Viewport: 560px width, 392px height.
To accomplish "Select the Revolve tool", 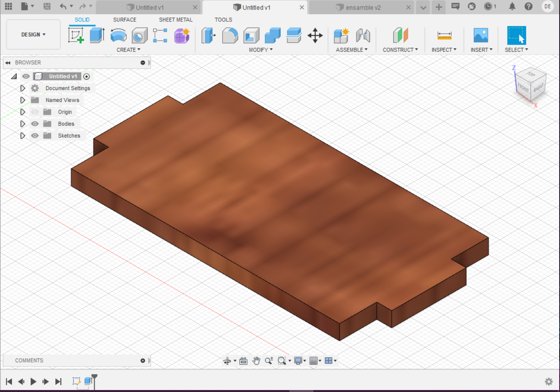I will [x=118, y=36].
